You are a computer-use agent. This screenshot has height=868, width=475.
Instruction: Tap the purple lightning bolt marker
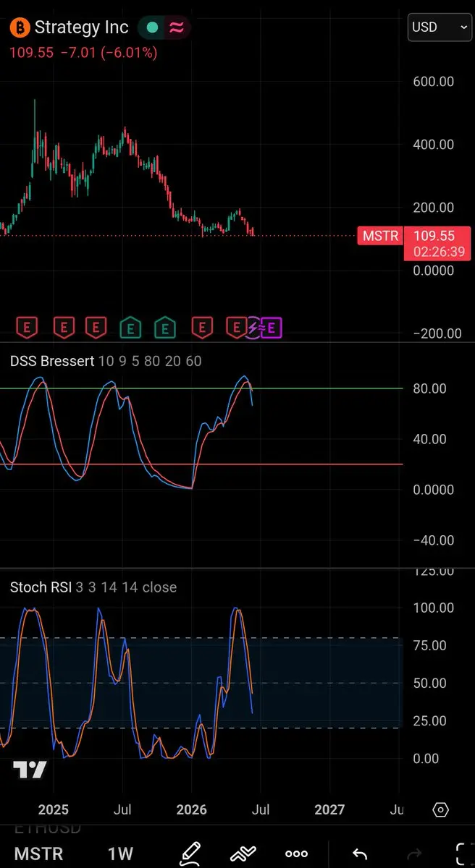tap(253, 328)
